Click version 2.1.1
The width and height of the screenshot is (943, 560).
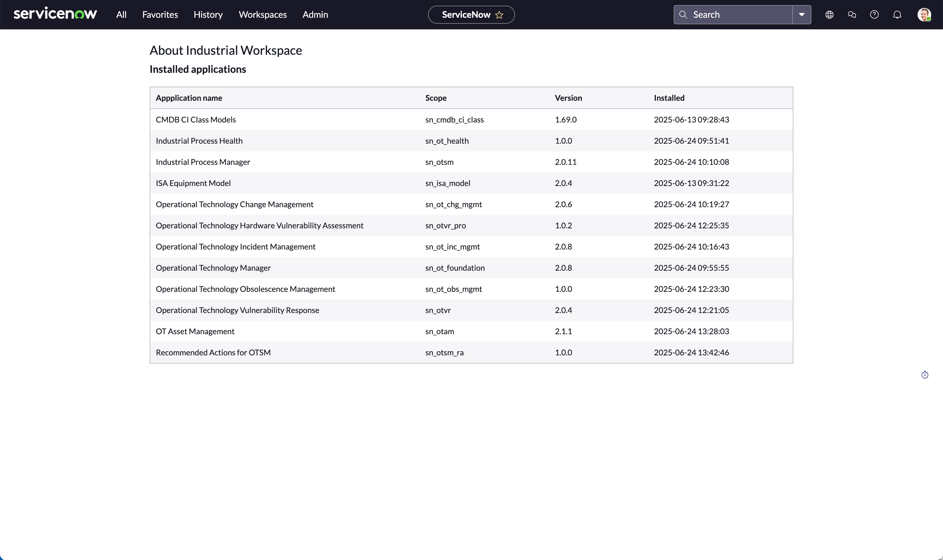(563, 331)
